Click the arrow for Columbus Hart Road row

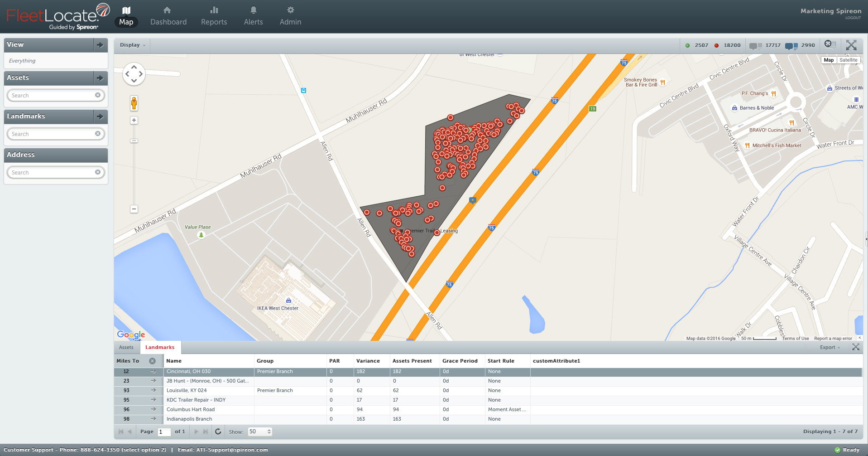[x=153, y=410]
